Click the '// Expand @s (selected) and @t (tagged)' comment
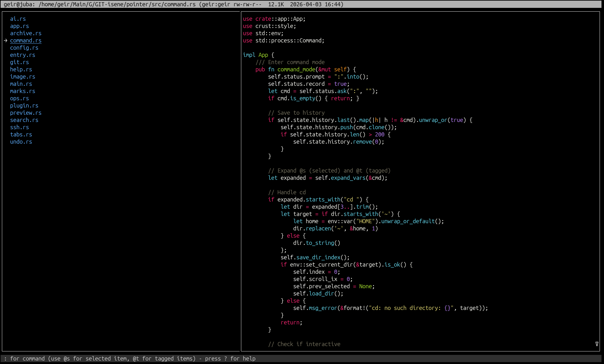This screenshot has height=364, width=604. tap(329, 171)
